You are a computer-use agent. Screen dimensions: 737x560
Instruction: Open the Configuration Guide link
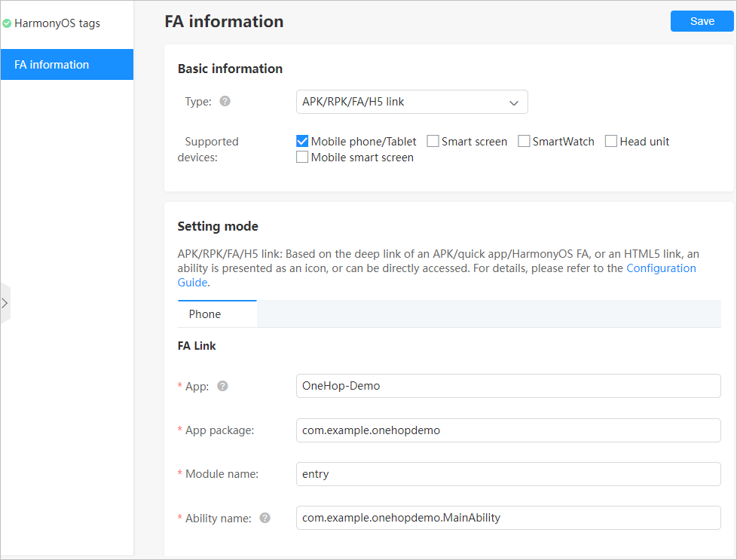(661, 268)
